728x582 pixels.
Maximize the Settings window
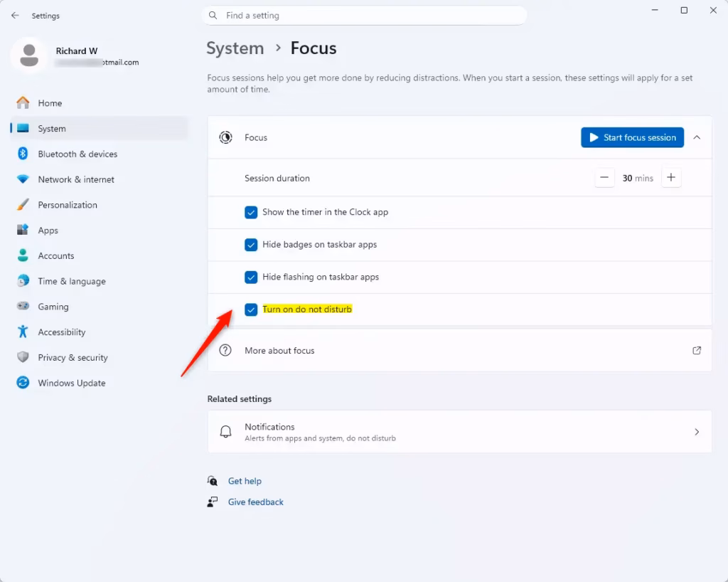pos(684,10)
